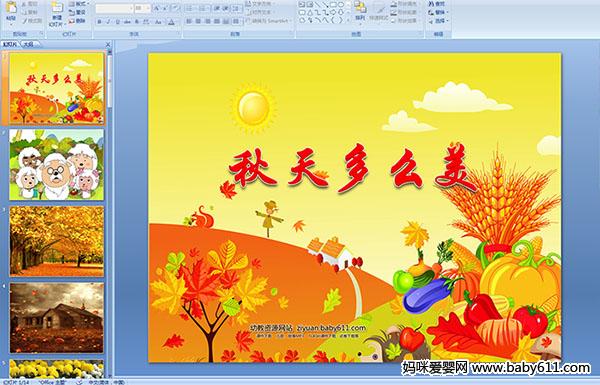600x385 pixels.
Task: Click the Delete slide (删除) button
Action: click(77, 21)
